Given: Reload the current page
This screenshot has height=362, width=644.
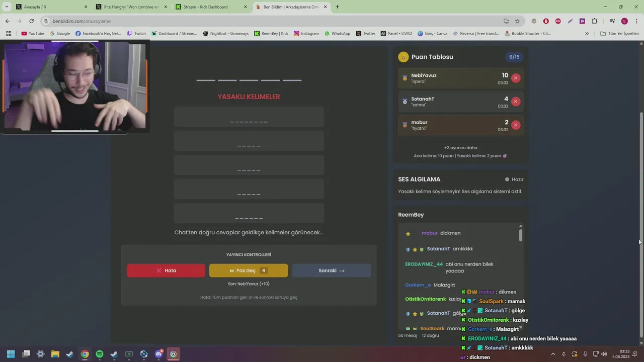Looking at the screenshot, I should (x=31, y=21).
